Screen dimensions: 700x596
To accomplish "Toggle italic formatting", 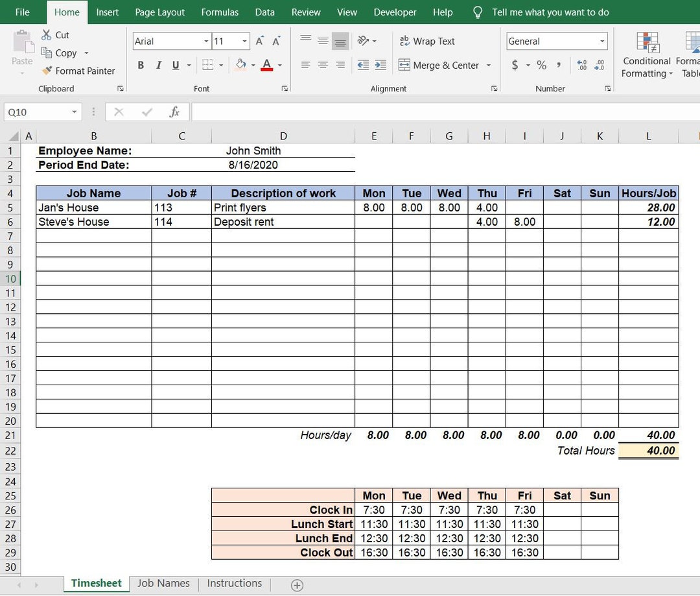I will [158, 65].
